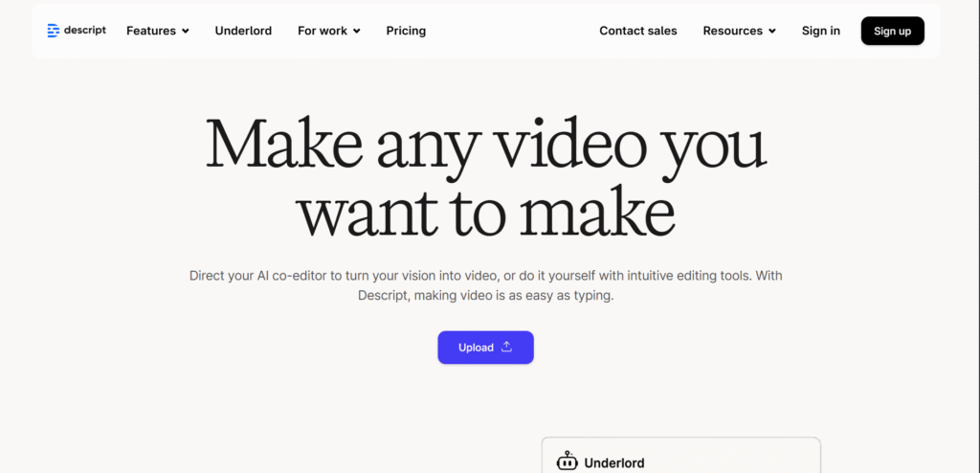Screen dimensions: 980x473
Task: Click the upload arrow icon
Action: pos(507,347)
